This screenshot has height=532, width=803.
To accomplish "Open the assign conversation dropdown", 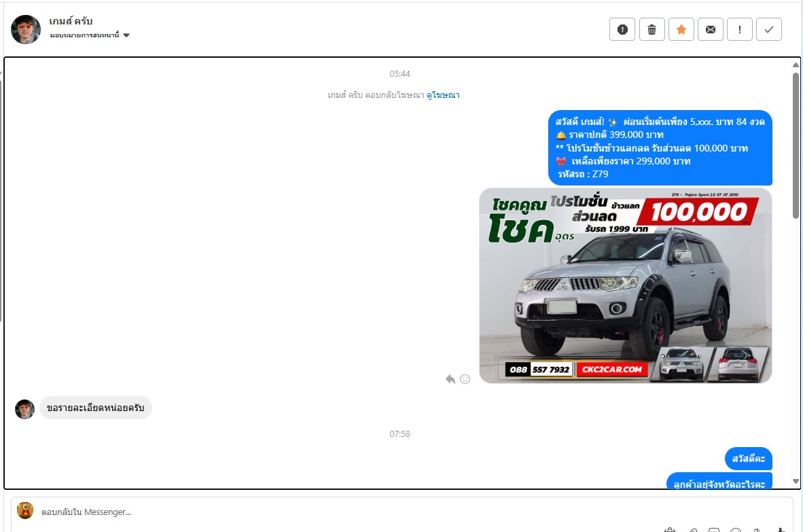I will click(x=90, y=35).
